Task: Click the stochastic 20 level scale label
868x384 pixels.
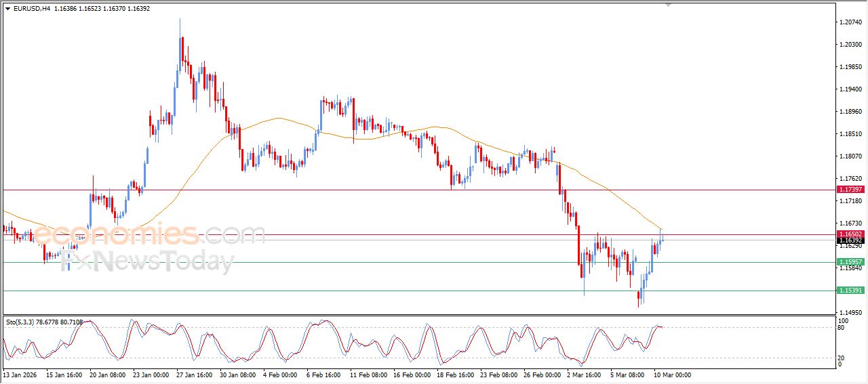Action: tap(843, 358)
